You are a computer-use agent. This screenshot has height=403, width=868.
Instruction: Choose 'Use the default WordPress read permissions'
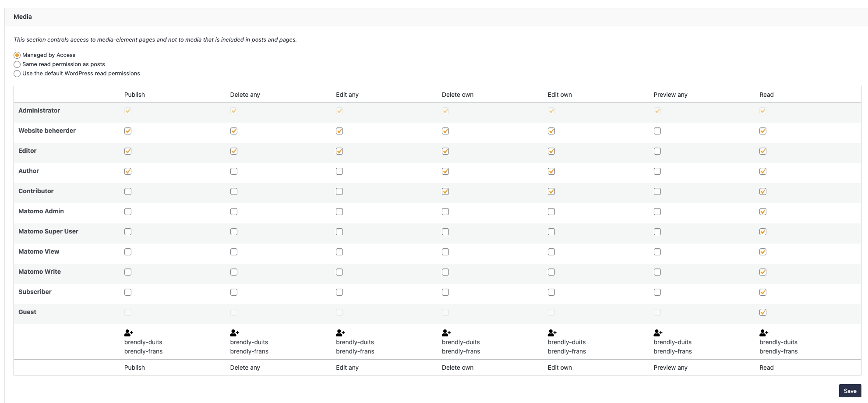[17, 74]
